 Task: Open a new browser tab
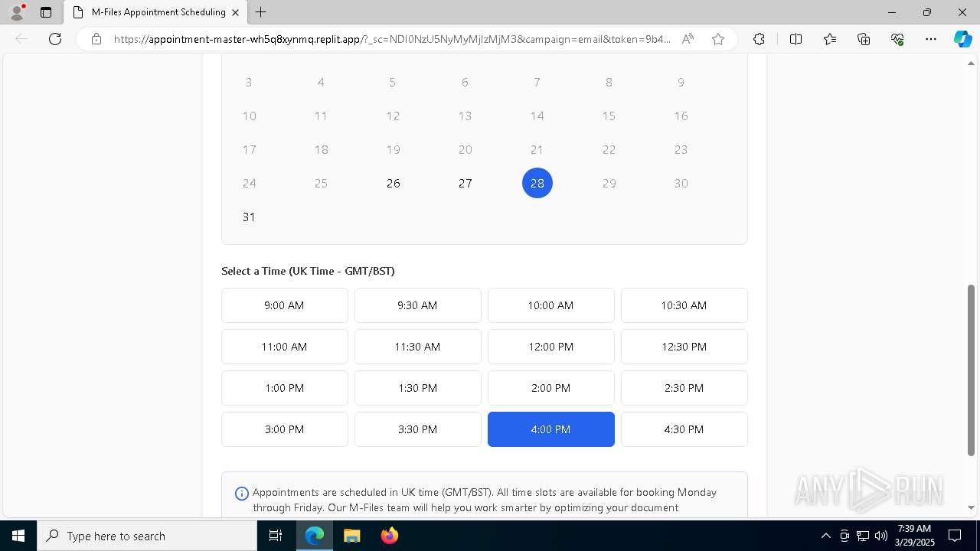260,12
